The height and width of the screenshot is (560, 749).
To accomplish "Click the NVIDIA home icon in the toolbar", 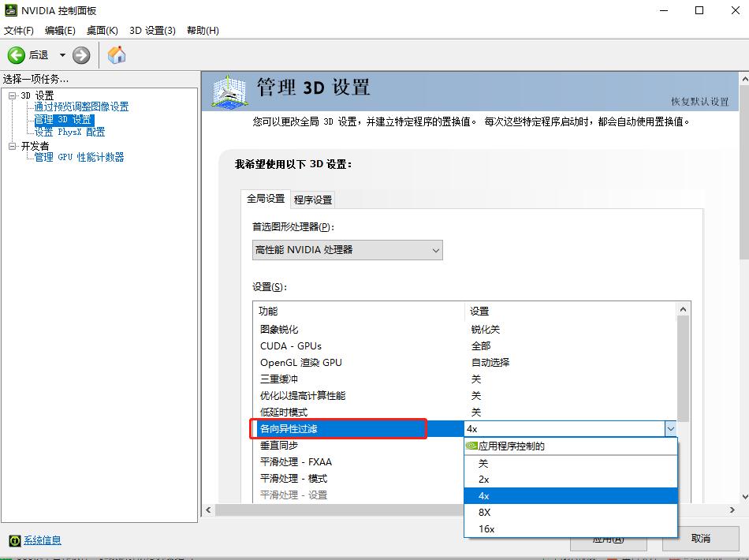I will [x=115, y=55].
